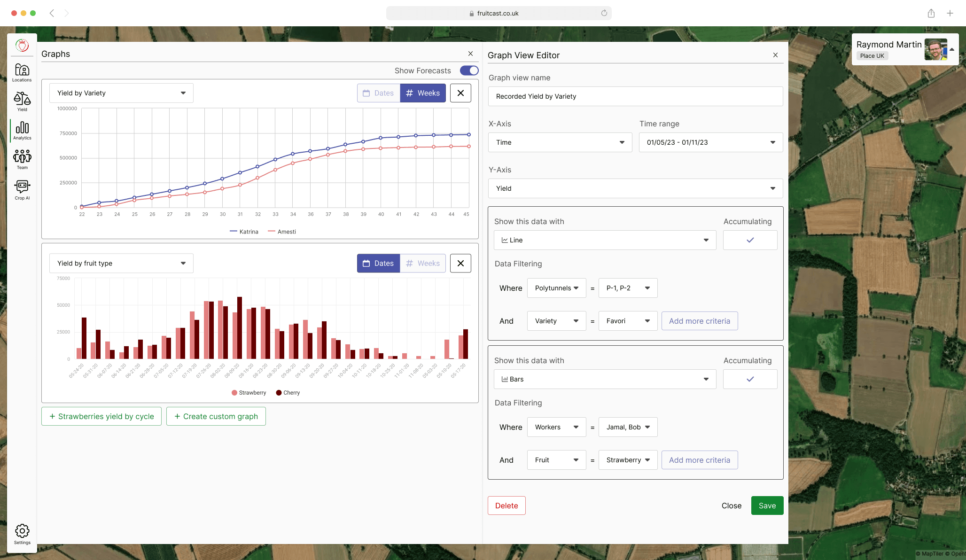
Task: Switch top graph to Dates tab
Action: point(378,93)
